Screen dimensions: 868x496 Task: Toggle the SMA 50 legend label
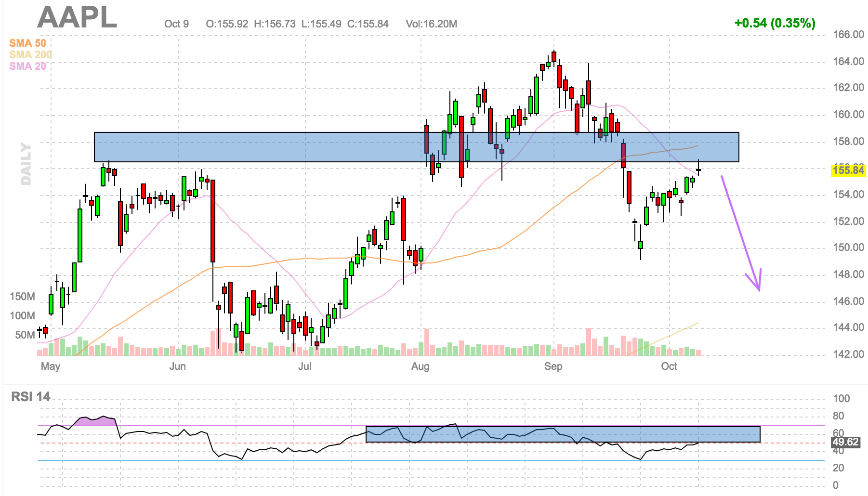[x=27, y=43]
